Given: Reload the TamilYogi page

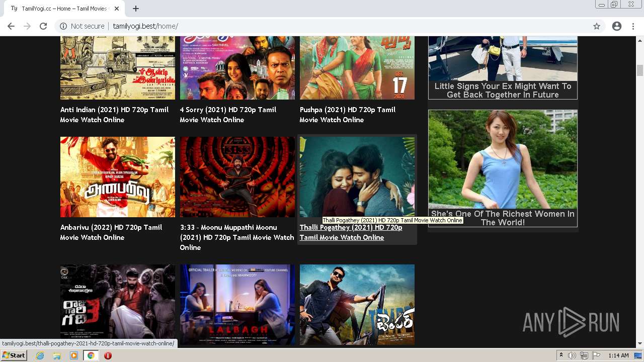Looking at the screenshot, I should click(43, 26).
